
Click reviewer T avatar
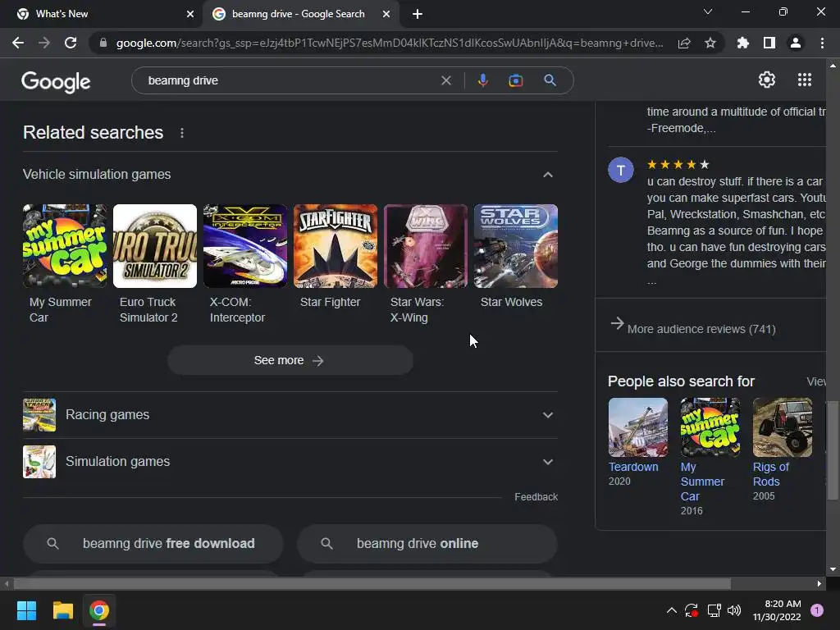[620, 171]
